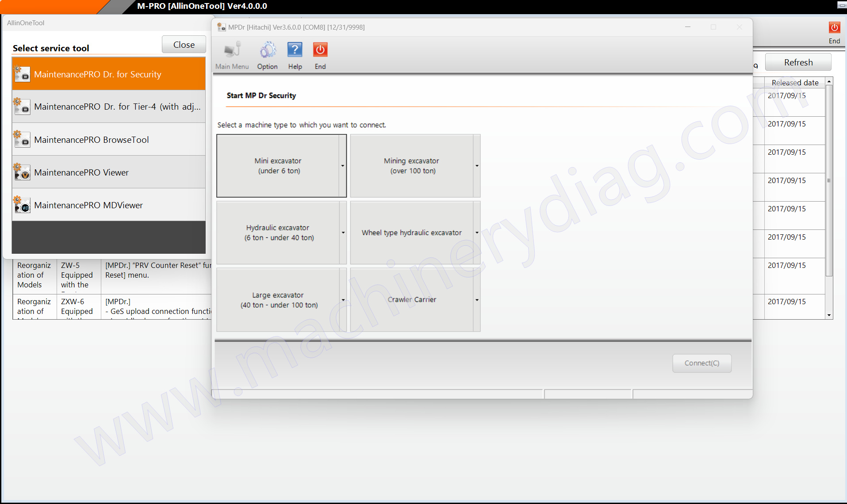
Task: Click scrollbar down arrow in release list
Action: coord(829,315)
